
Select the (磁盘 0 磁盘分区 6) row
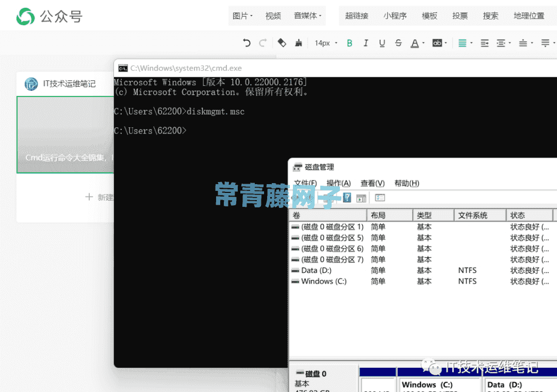pyautogui.click(x=423, y=249)
